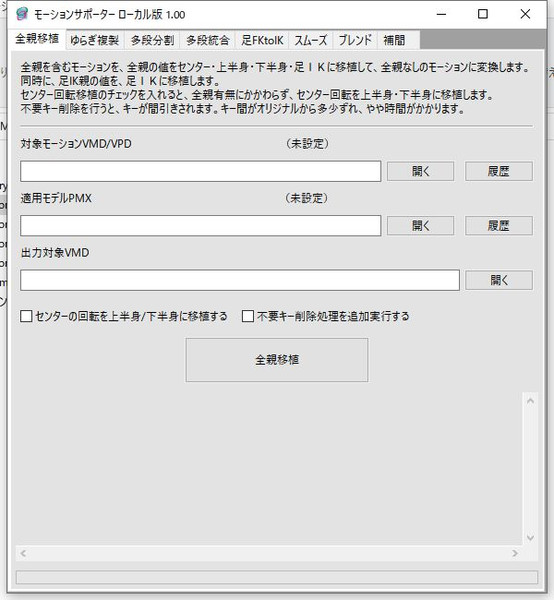Switch to the スムーズ tab
Viewport: 554px width, 600px height.
[x=311, y=40]
